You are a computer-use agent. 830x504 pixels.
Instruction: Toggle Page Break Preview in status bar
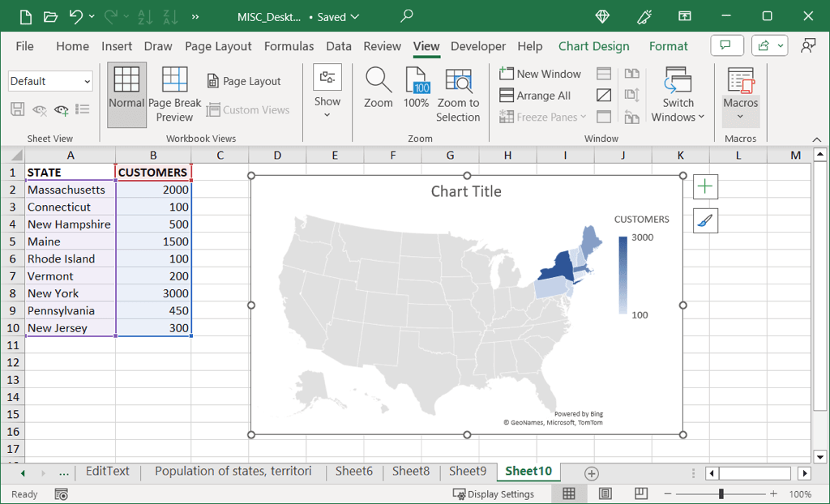(641, 493)
